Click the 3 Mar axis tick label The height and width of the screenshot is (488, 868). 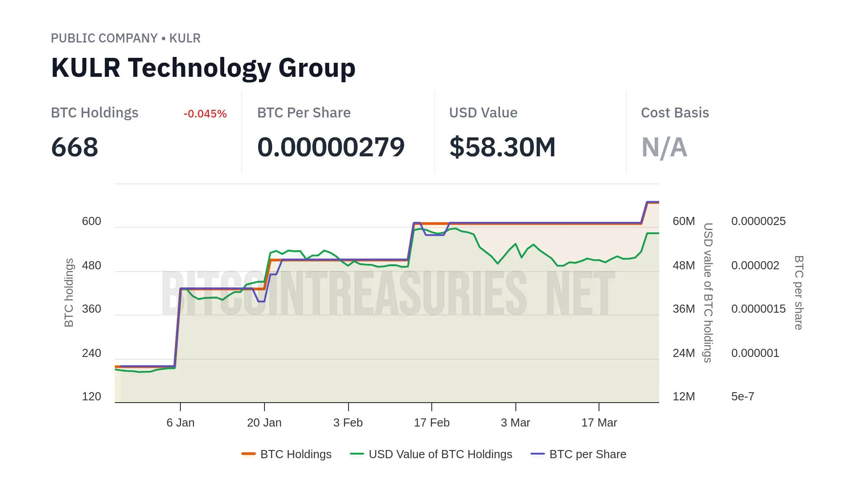(x=515, y=422)
